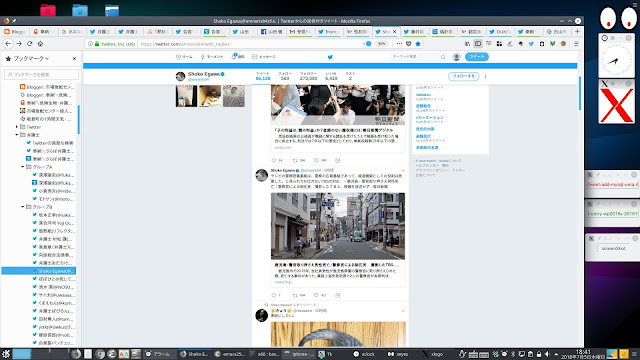Reload the current page

[29, 44]
